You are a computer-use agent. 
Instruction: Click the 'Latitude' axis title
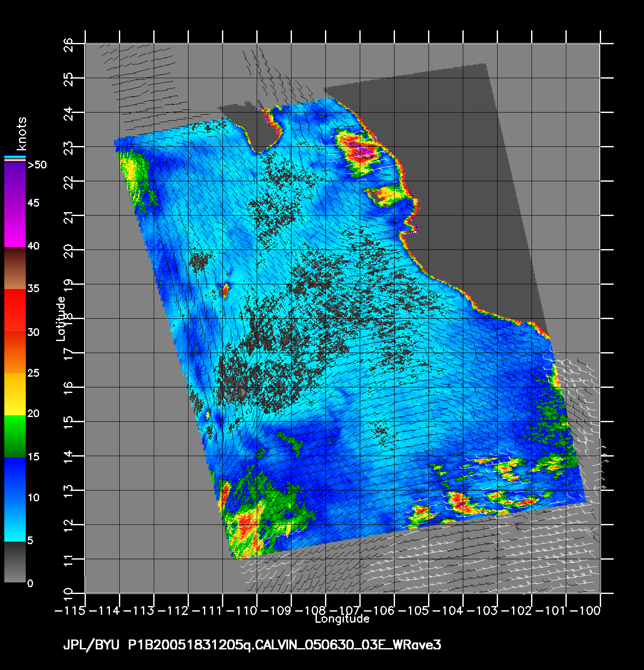pyautogui.click(x=61, y=318)
